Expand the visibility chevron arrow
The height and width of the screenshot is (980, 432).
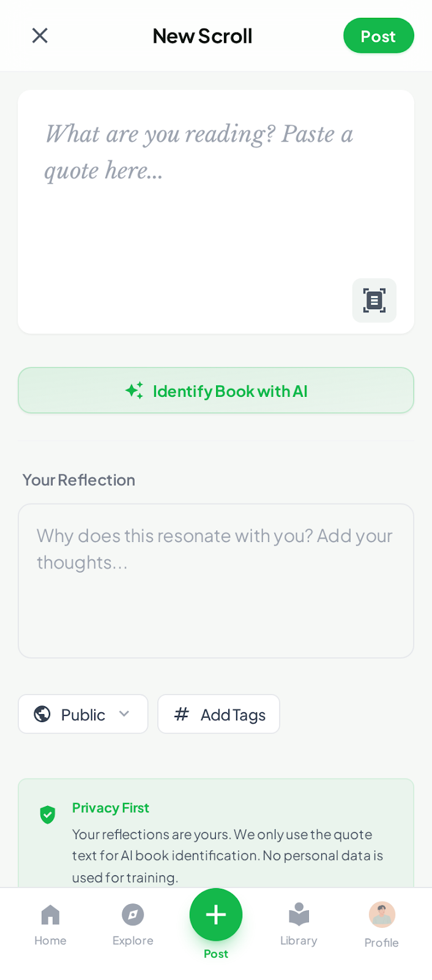pyautogui.click(x=124, y=714)
